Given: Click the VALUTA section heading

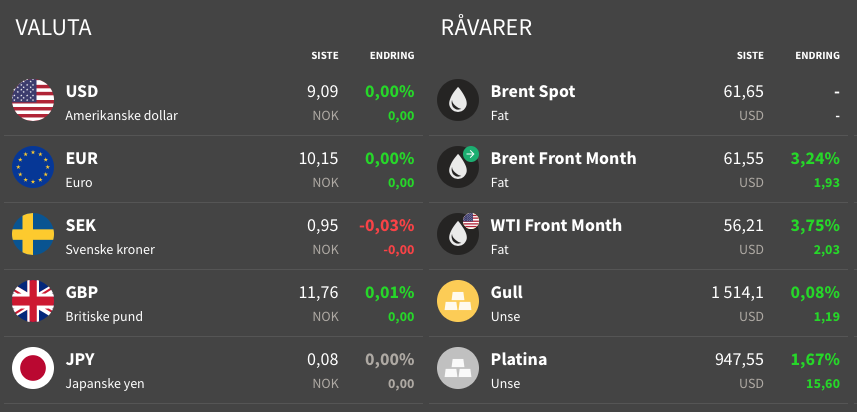Looking at the screenshot, I should (x=54, y=28).
